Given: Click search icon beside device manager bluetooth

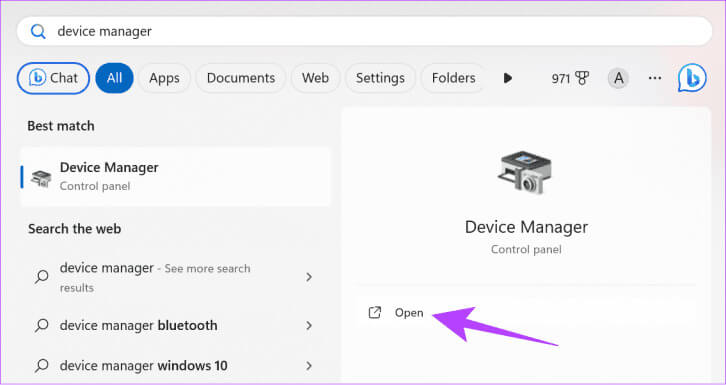Looking at the screenshot, I should pos(42,326).
